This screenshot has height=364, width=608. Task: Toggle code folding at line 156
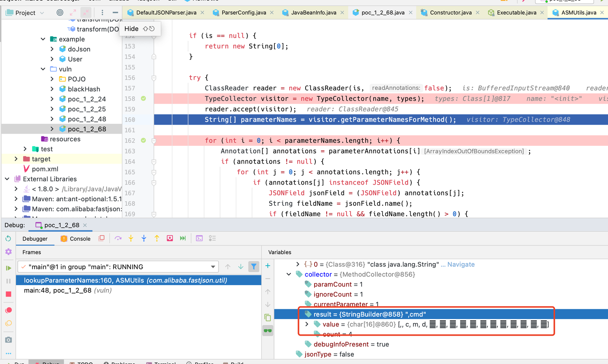pyautogui.click(x=154, y=78)
